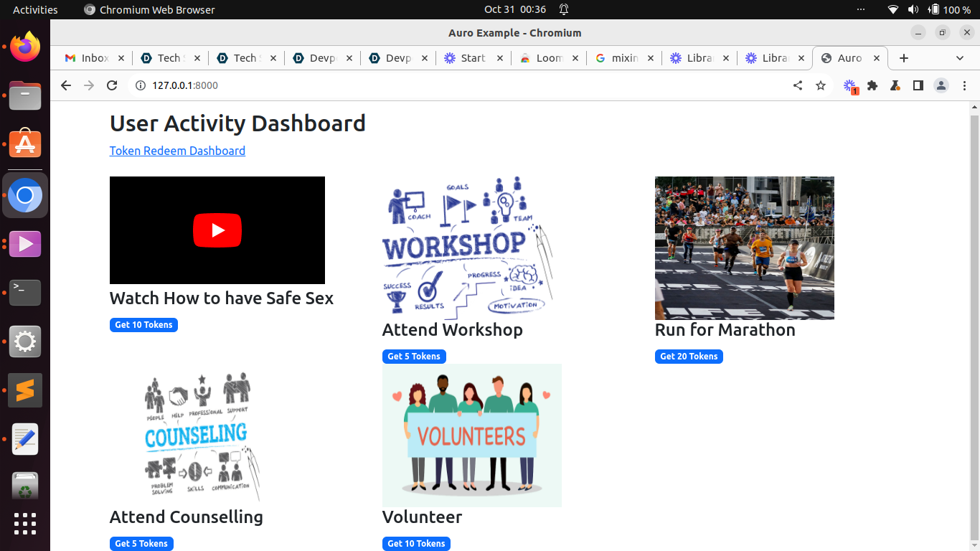Click the scrollbar up arrow
Image resolution: width=980 pixels, height=551 pixels.
[974, 108]
